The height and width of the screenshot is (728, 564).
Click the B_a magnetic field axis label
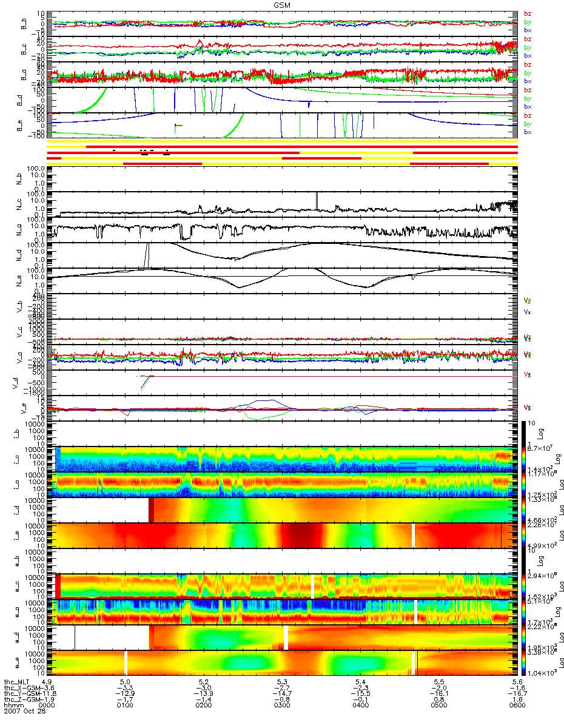tap(24, 75)
